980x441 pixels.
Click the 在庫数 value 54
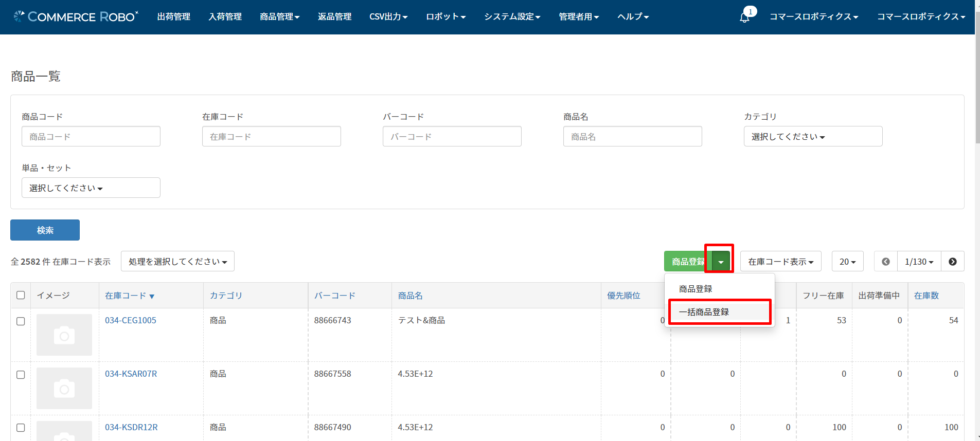[953, 320]
